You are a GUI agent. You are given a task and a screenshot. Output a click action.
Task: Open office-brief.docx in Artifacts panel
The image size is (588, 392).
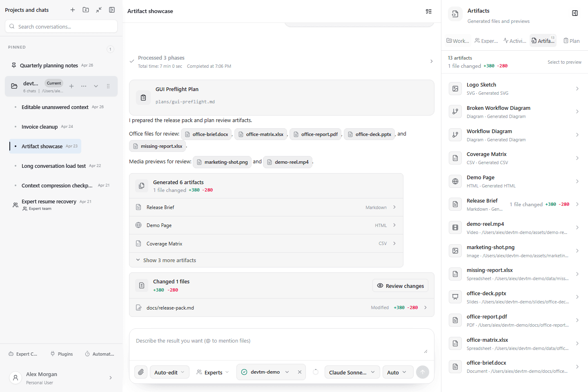[x=514, y=367]
